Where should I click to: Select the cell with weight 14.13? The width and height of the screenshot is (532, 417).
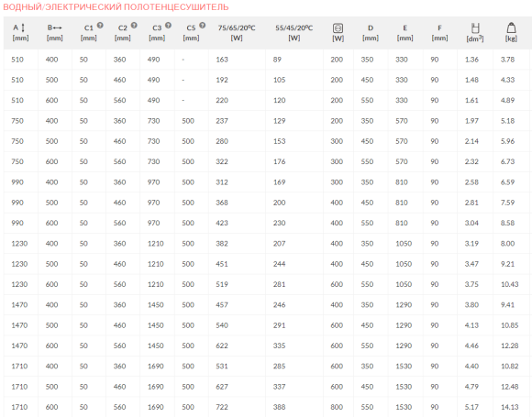tap(510, 407)
